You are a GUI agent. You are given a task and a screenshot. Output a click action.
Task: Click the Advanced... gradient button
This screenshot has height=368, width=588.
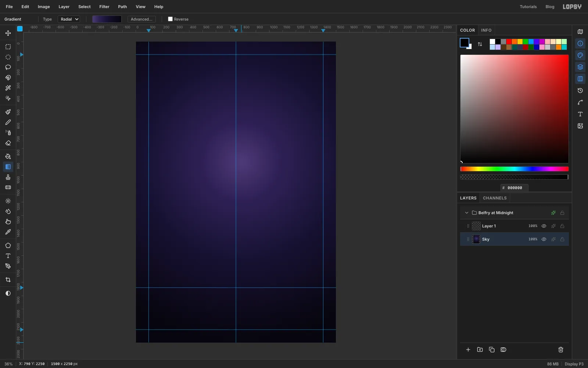(141, 19)
